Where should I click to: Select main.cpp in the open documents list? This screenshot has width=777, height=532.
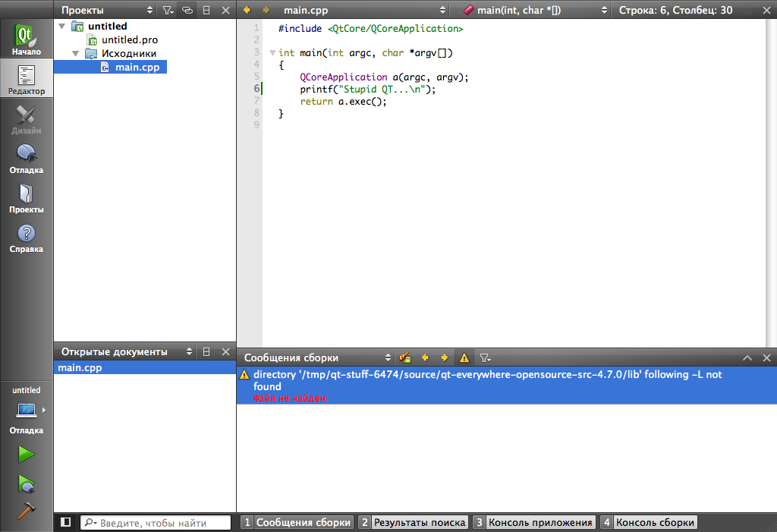[x=145, y=367]
